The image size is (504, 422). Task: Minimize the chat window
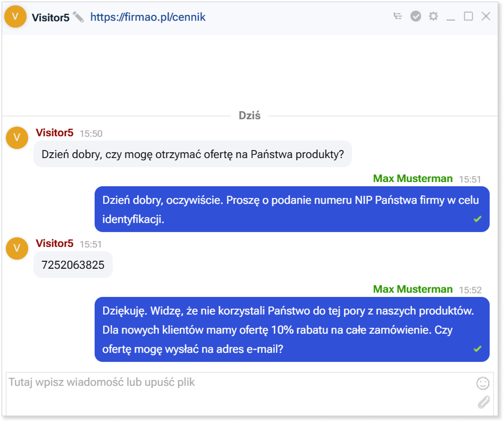[451, 17]
